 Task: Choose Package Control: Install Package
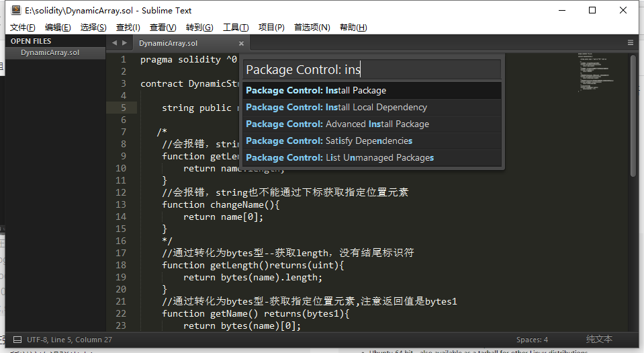(372, 91)
